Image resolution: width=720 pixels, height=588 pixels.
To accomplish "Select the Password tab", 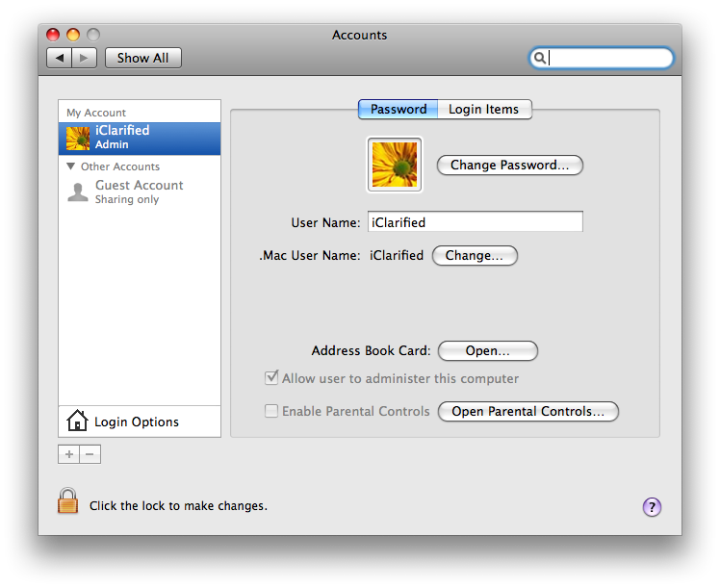I will (399, 109).
